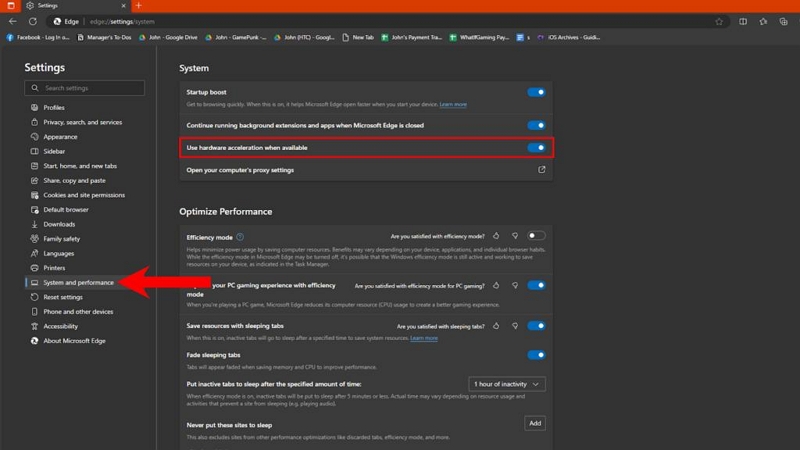Click Learn more under sleeping tabs
Viewport: 800px width, 450px height.
point(424,338)
